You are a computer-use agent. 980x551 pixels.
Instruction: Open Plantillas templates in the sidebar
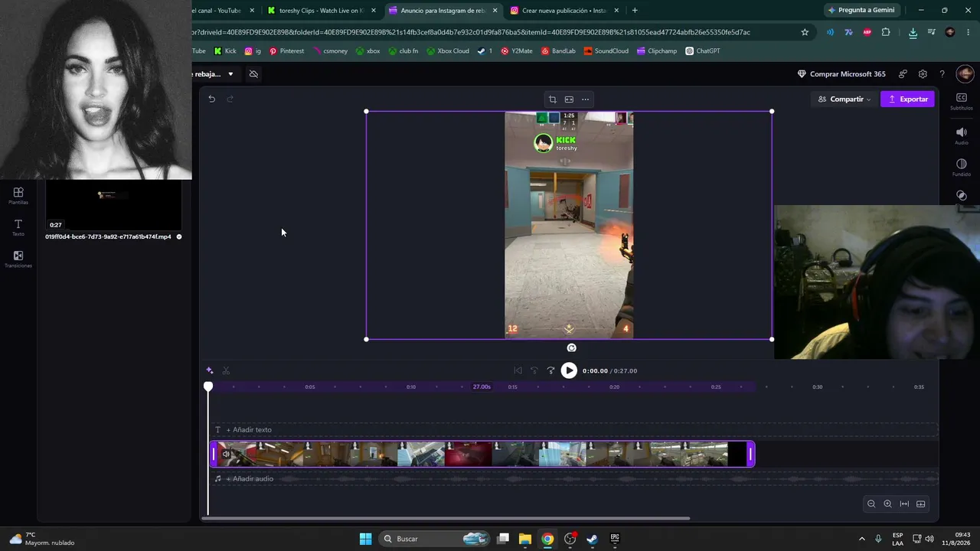(18, 196)
